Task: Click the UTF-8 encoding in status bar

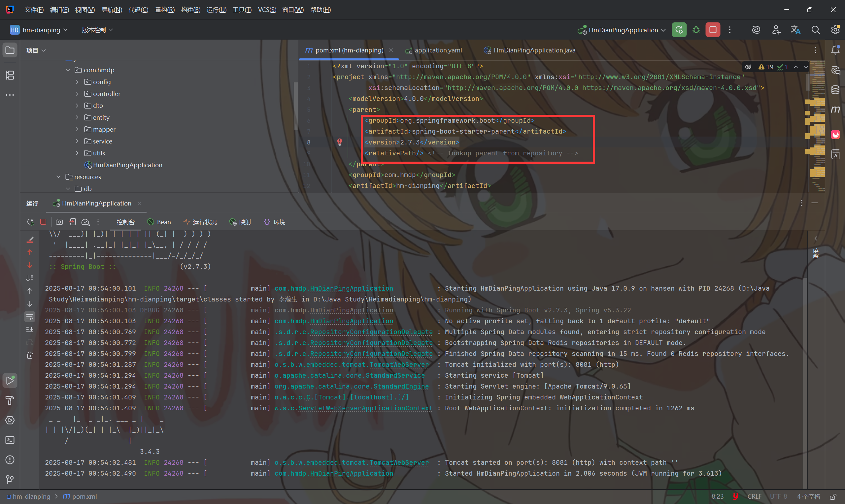Action: (x=778, y=496)
